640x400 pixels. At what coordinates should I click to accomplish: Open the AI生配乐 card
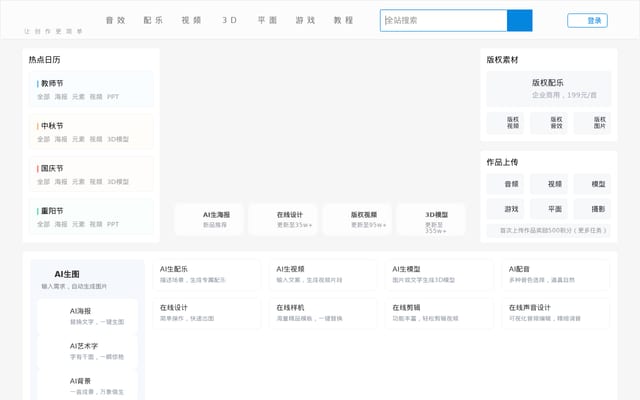coord(207,274)
